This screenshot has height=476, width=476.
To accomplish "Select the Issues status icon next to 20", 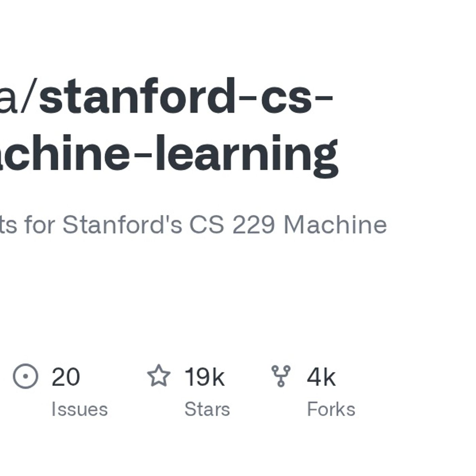I will point(26,377).
